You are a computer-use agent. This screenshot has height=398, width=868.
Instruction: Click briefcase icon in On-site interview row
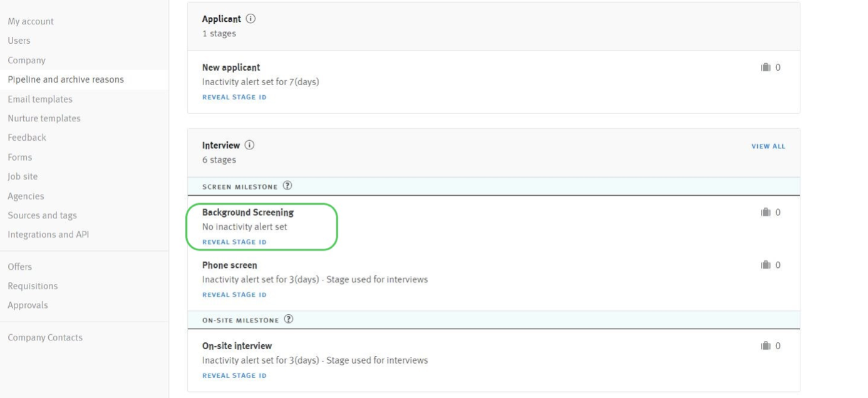(763, 346)
